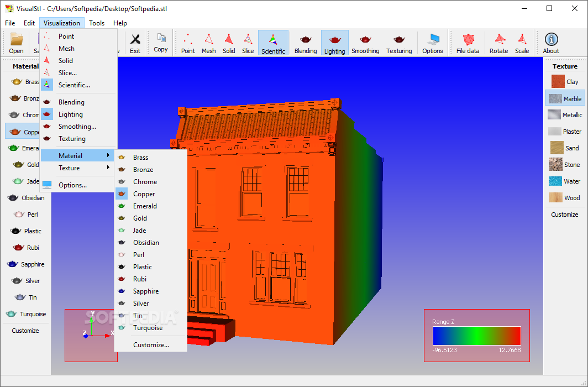This screenshot has width=588, height=387.
Task: Toggle the Scientific toolbar button
Action: 273,43
